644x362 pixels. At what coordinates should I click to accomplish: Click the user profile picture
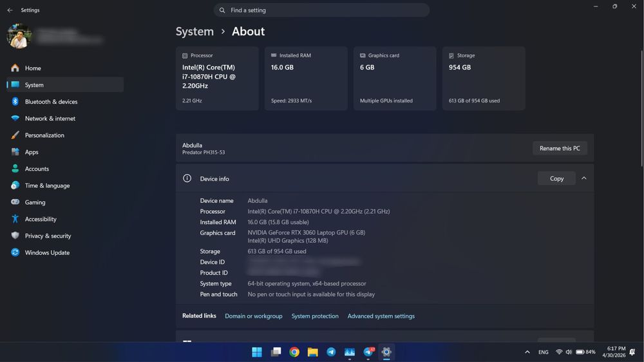pos(19,36)
